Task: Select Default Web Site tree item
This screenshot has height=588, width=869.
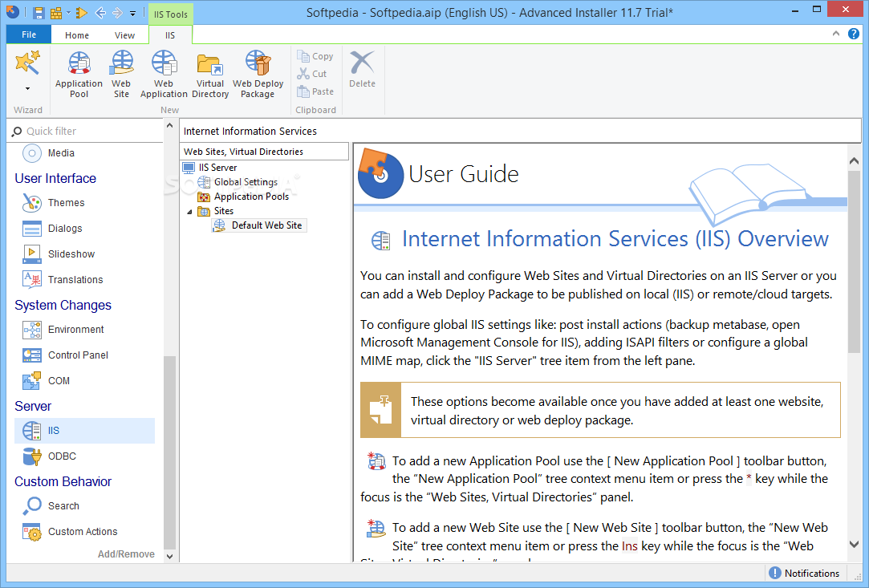Action: (x=259, y=225)
